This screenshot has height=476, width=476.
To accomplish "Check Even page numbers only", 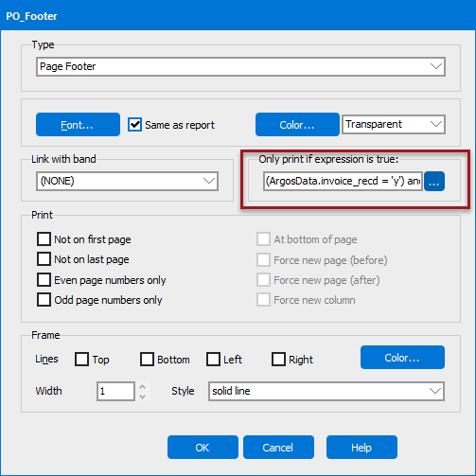I will 44,280.
